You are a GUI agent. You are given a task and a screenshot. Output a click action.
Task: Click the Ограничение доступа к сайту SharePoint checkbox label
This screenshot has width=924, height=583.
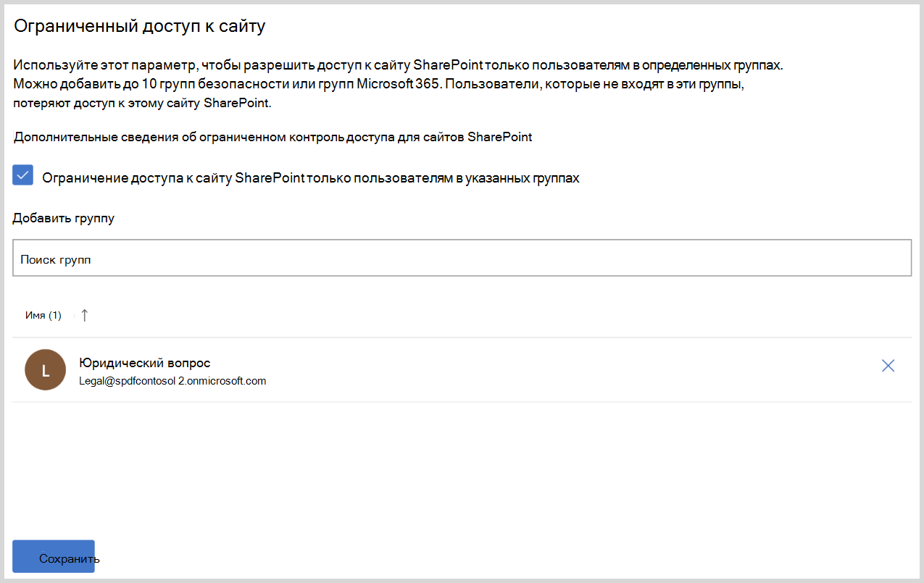pos(311,178)
